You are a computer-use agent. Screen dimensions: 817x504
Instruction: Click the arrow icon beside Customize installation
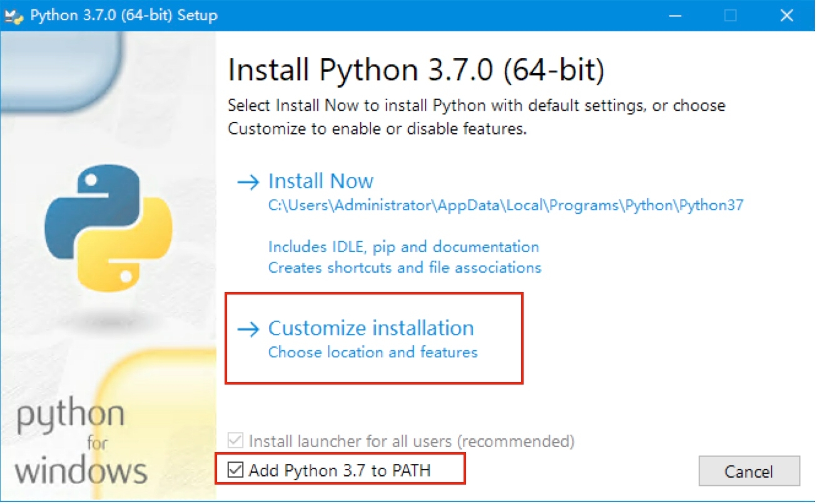pos(248,330)
